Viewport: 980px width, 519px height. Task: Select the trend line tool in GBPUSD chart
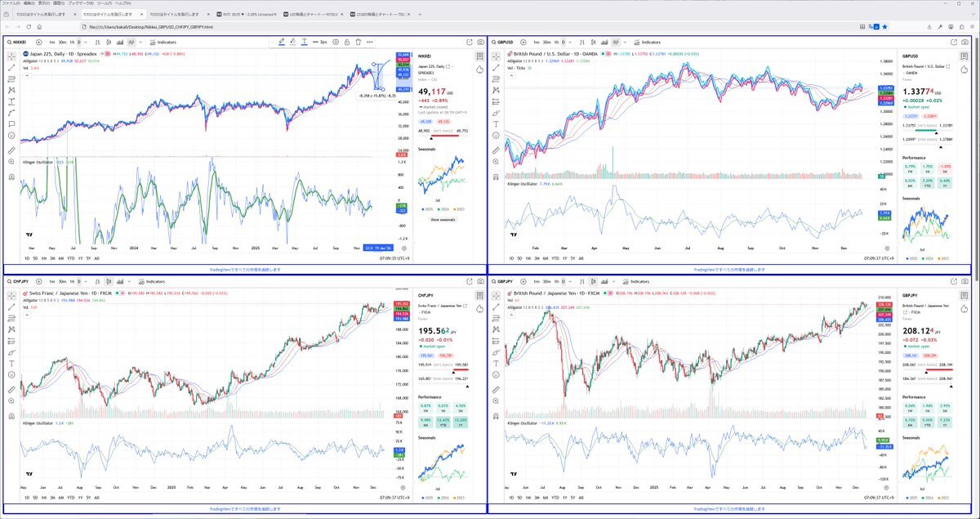pyautogui.click(x=497, y=67)
